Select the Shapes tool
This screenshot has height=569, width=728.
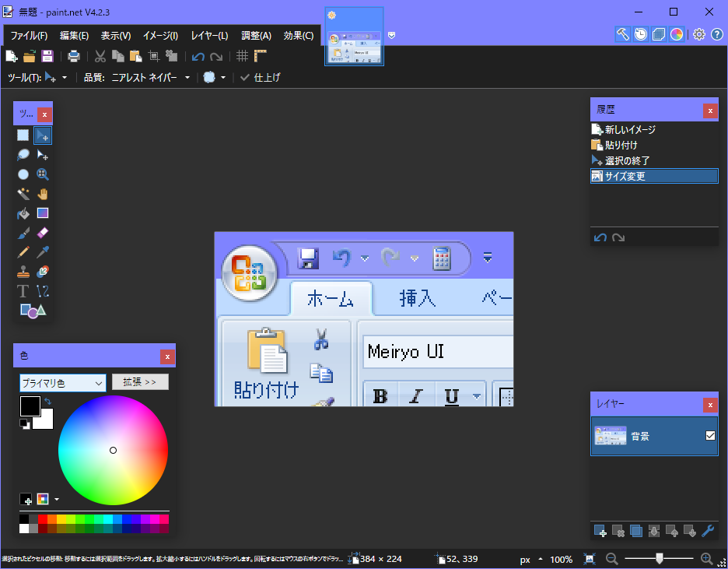(x=33, y=311)
